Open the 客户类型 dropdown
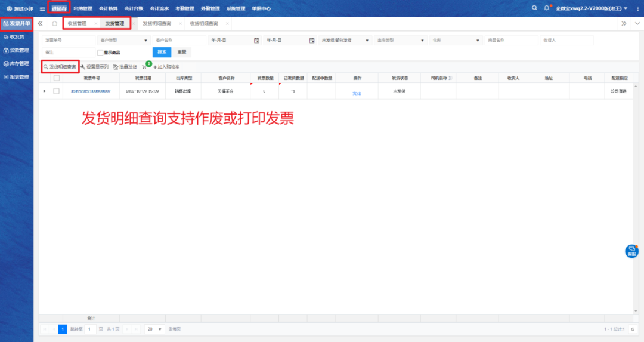 [123, 41]
